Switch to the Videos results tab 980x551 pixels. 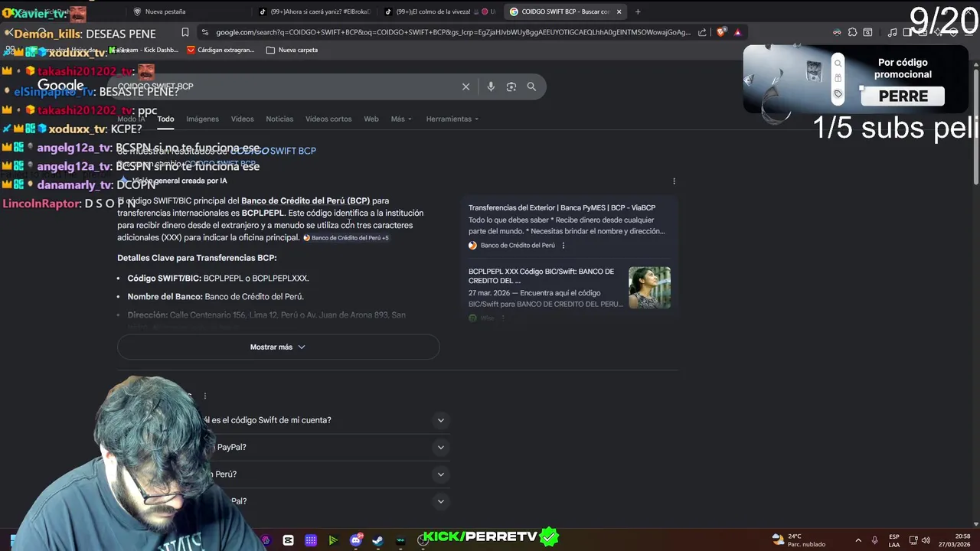[242, 119]
